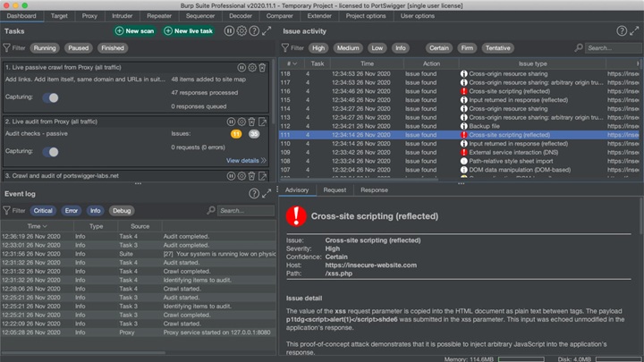Viewport: 644px width, 362px height.
Task: Open task settings gear in the Tasks header
Action: click(241, 31)
